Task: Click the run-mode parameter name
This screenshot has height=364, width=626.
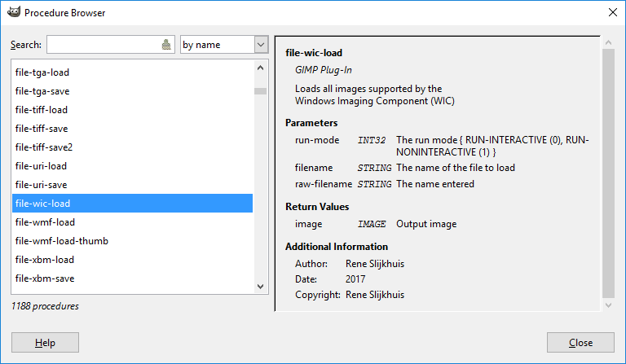Action: point(317,140)
